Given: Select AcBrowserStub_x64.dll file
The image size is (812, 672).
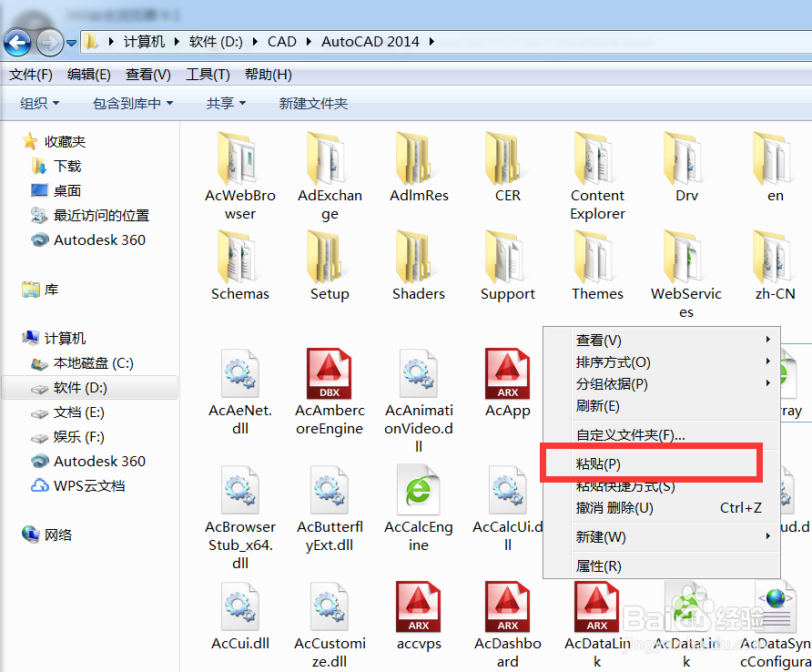Looking at the screenshot, I should point(239,516).
